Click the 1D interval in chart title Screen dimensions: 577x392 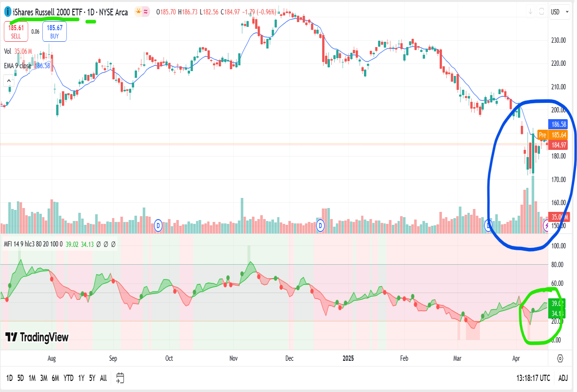[90, 12]
